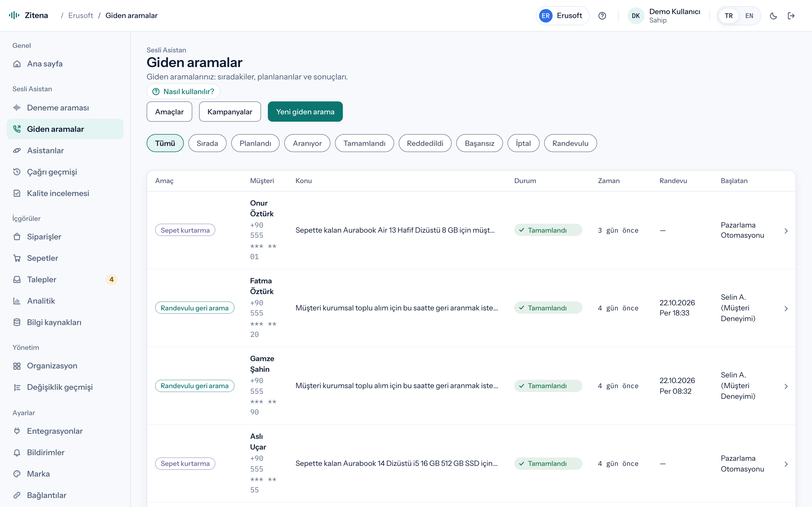Click the logout icon in the header
812x507 pixels.
coord(791,16)
